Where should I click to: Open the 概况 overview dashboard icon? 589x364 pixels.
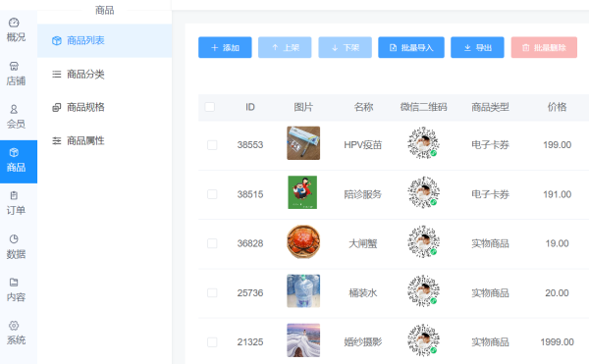coord(14,23)
